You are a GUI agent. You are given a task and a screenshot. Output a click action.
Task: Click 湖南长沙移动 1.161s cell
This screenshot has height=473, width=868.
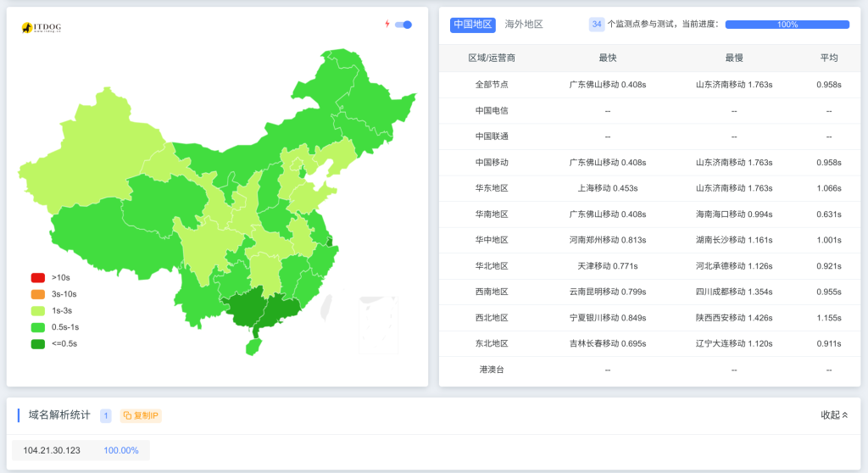(734, 240)
